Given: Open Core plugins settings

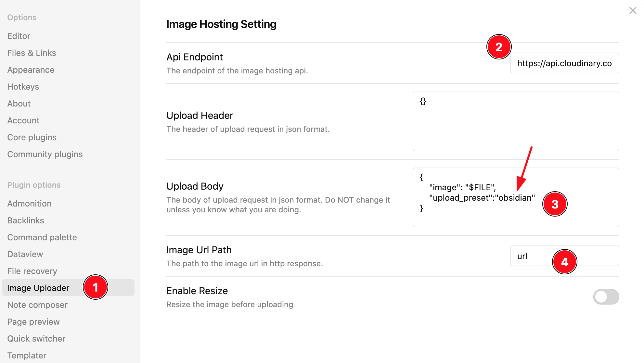Looking at the screenshot, I should pos(32,137).
